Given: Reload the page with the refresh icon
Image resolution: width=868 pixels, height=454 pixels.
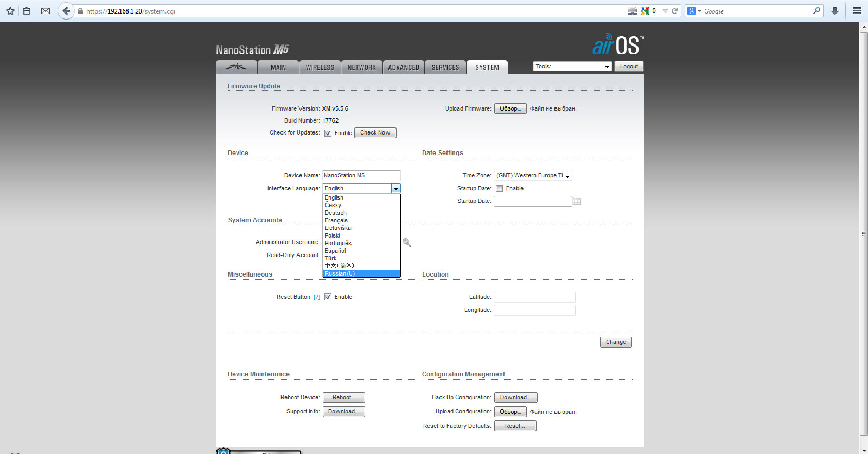Looking at the screenshot, I should click(675, 11).
